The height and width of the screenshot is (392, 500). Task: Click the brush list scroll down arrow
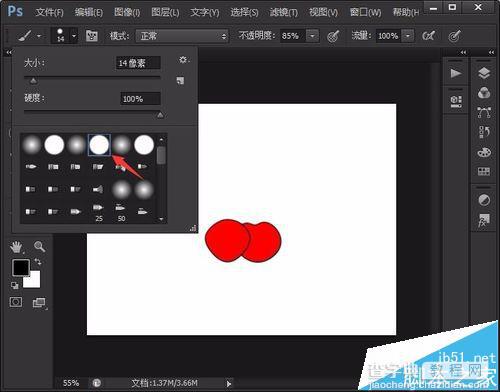pos(161,219)
